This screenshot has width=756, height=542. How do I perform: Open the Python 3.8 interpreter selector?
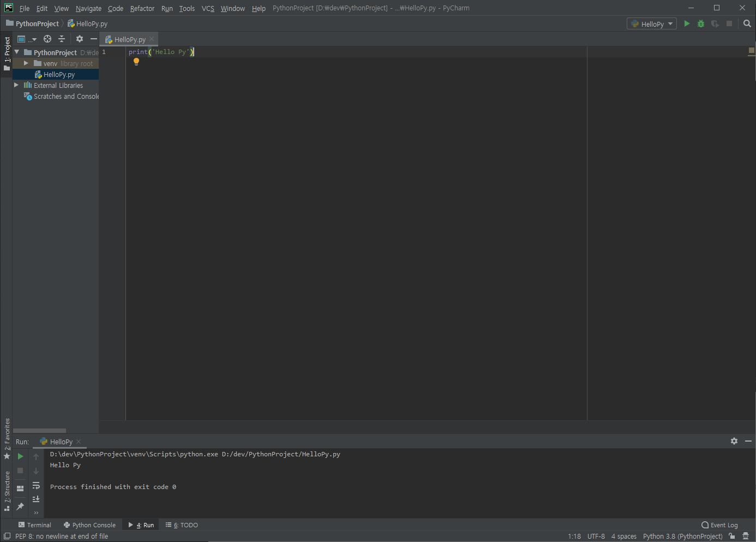click(x=683, y=537)
